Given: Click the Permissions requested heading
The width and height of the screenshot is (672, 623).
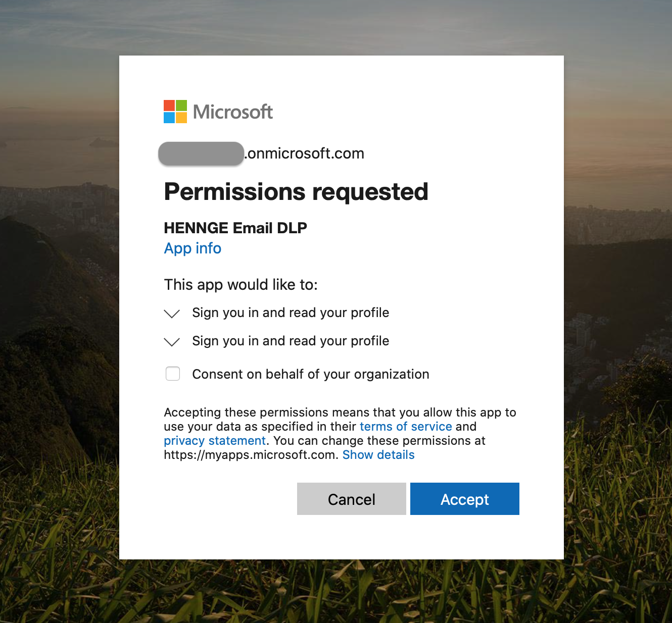Looking at the screenshot, I should (x=296, y=192).
